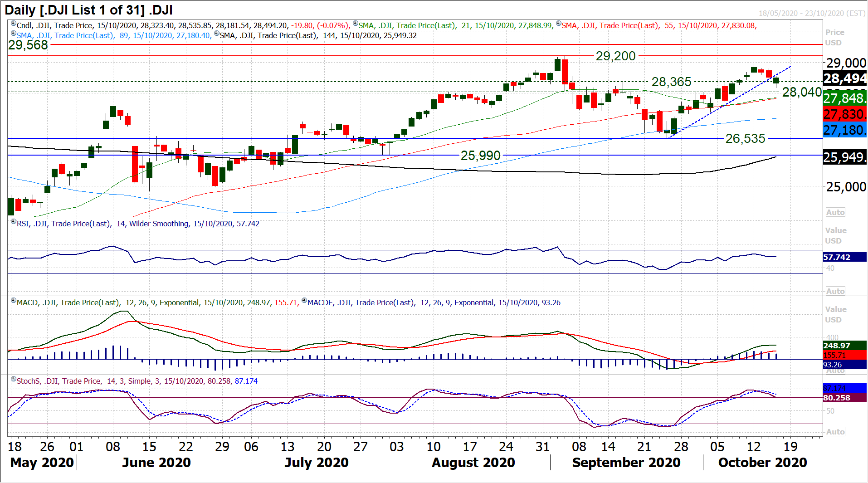Viewport: 868px width, 483px height.
Task: Click the circle icon beside the StochS legend
Action: [x=14, y=380]
